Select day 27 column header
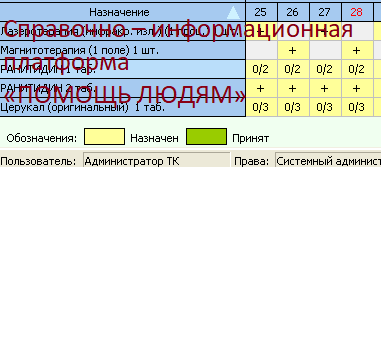The height and width of the screenshot is (363, 381). point(324,12)
